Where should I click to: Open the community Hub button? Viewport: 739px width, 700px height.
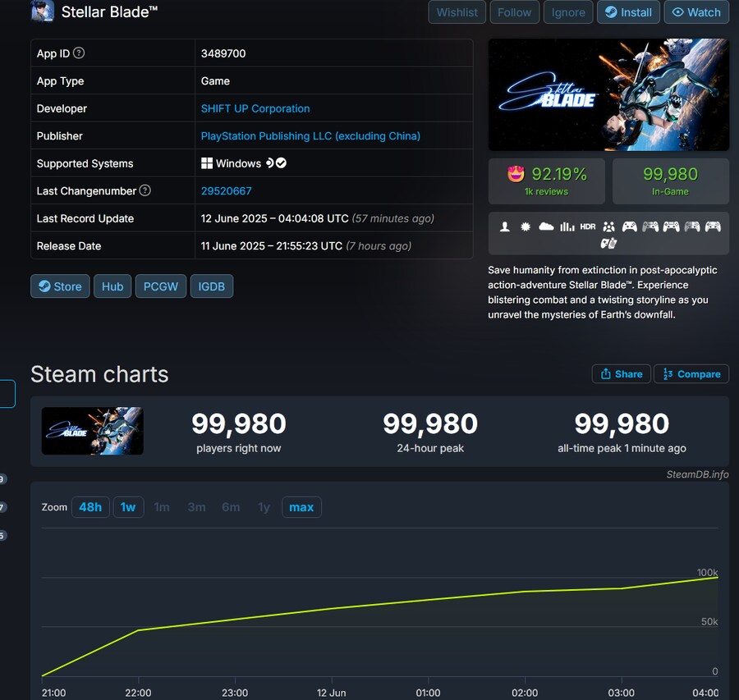point(112,286)
